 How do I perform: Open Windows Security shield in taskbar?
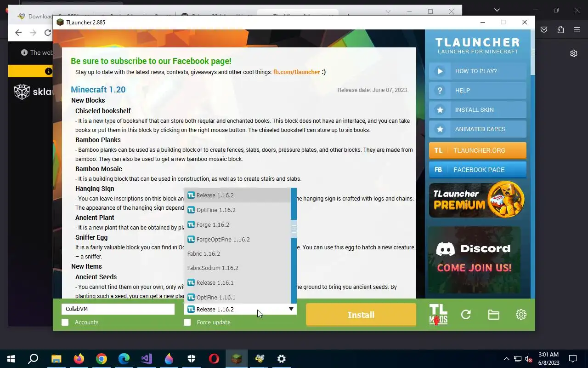click(192, 359)
